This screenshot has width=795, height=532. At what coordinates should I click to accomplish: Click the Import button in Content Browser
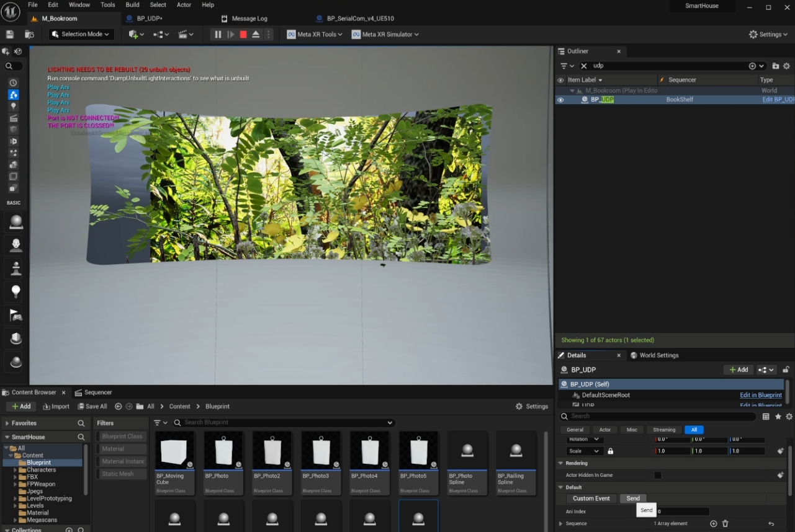[x=56, y=407]
